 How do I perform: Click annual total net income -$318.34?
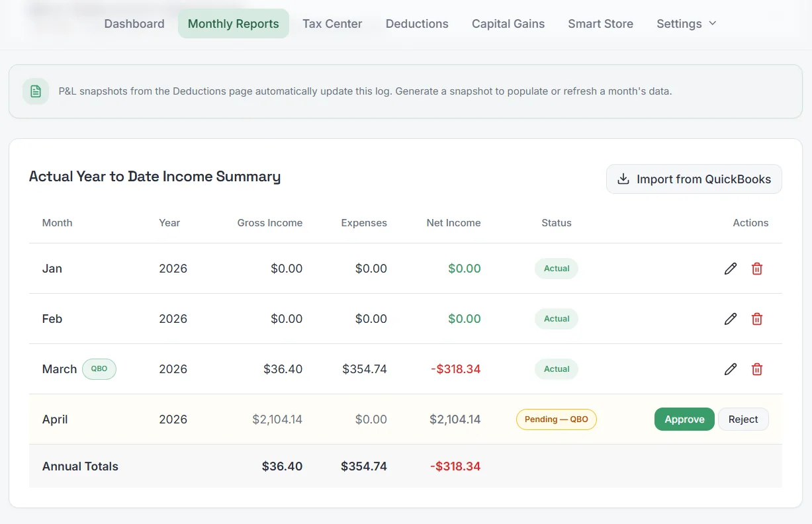(x=455, y=466)
